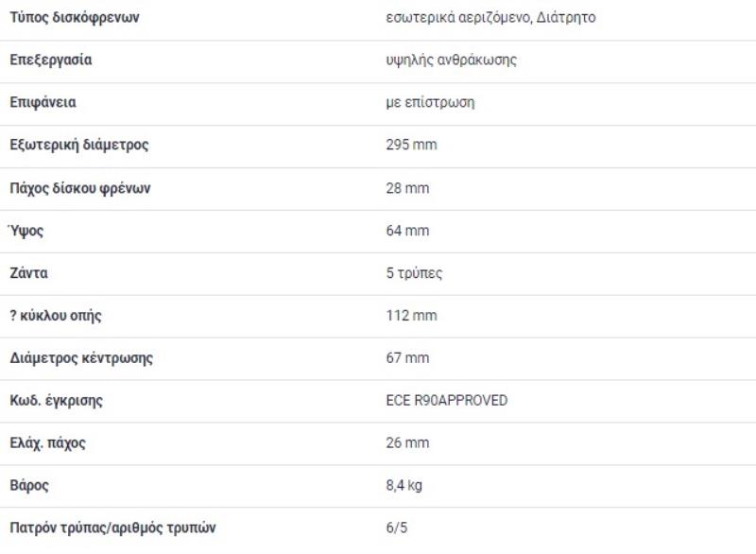Click the '295 mm' diameter value
This screenshot has width=756, height=554.
point(411,146)
